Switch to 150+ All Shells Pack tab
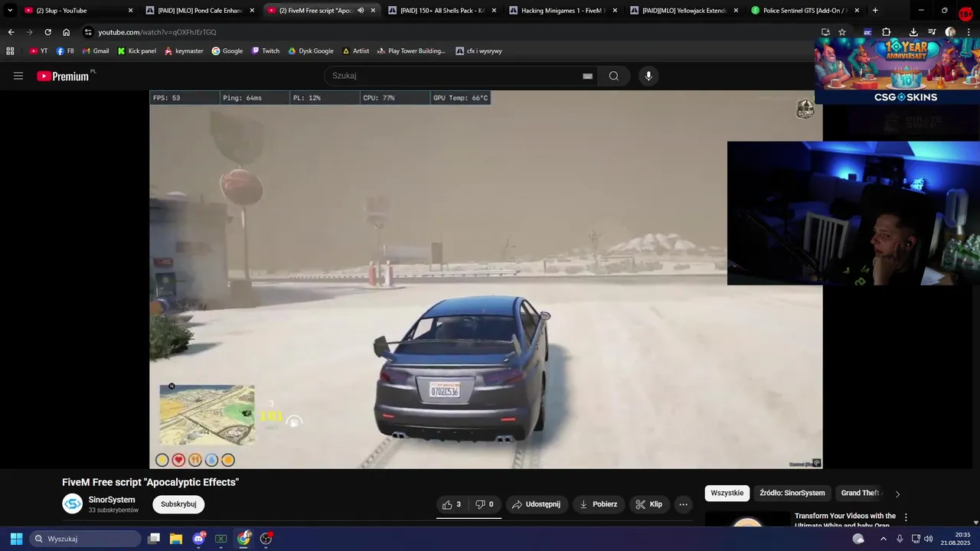 (x=442, y=11)
